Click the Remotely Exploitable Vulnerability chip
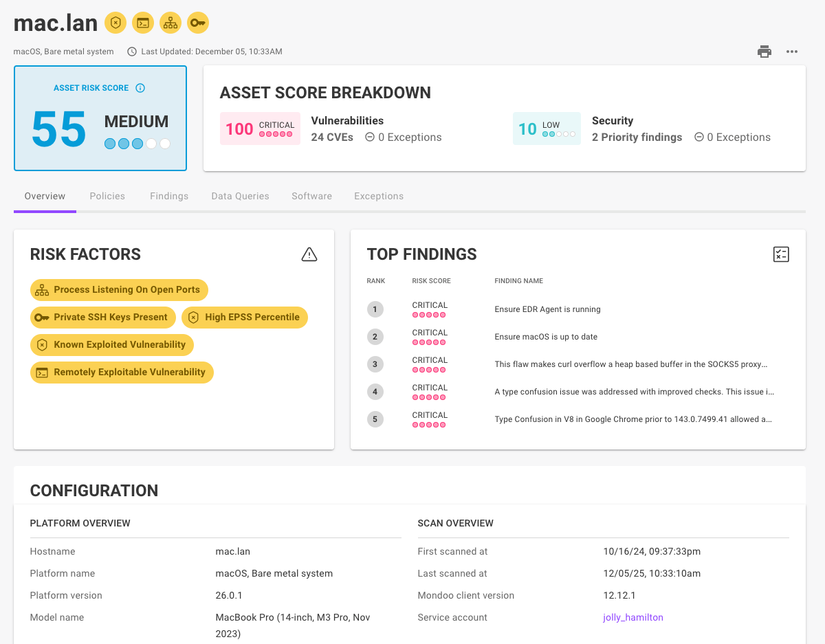Screen dimensions: 825x644 [x=122, y=373]
